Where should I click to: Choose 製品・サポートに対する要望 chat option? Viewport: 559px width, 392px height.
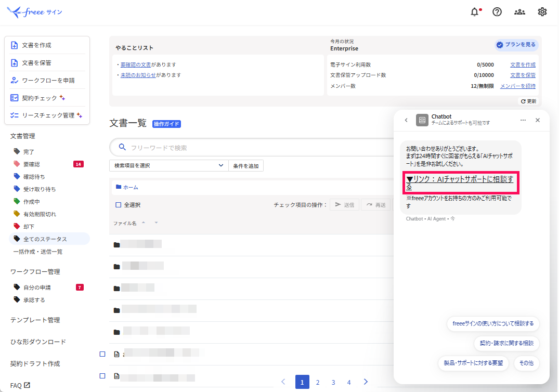473,363
